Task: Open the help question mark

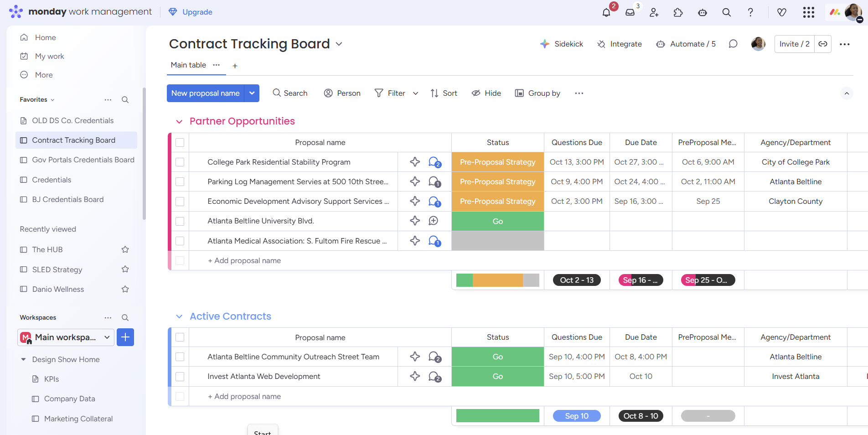Action: pos(750,12)
